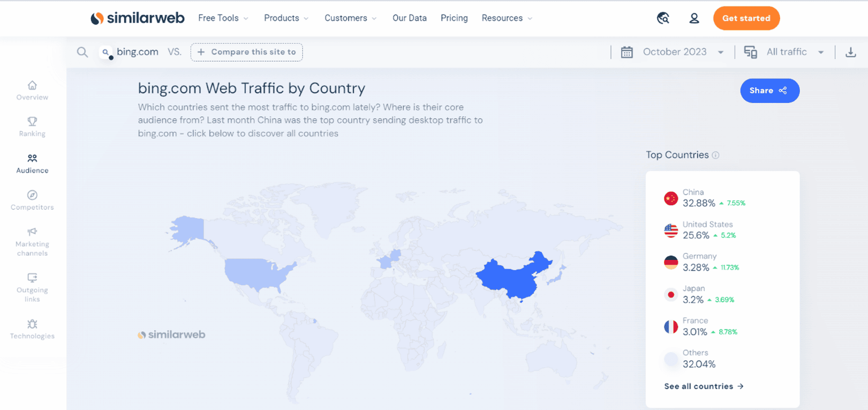Click the calendar icon
Screen dimensions: 868x410
tap(627, 52)
